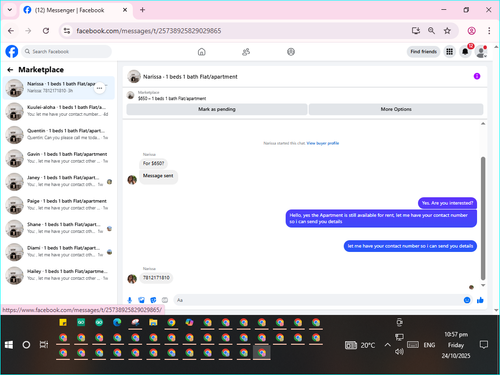This screenshot has height=375, width=500.
Task: Click the site information icon in address bar
Action: 67,31
